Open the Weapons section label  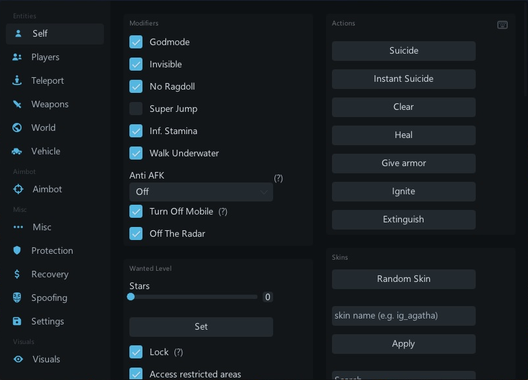[x=50, y=104]
